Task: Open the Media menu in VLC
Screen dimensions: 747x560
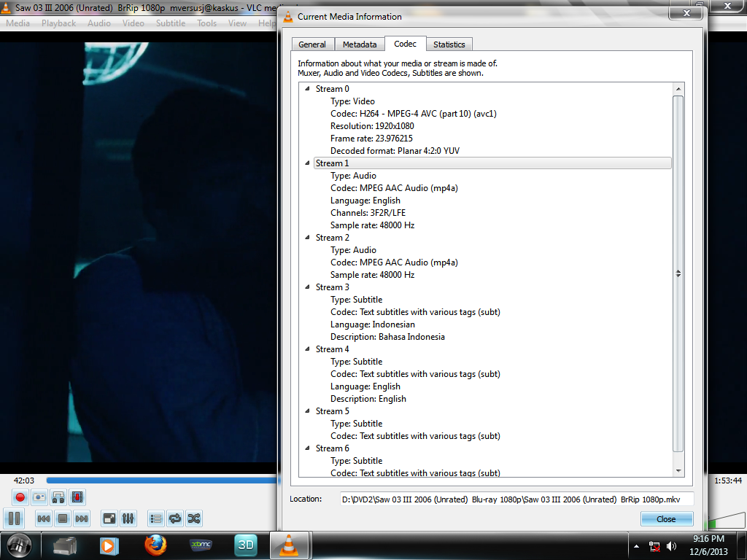Action: click(18, 23)
